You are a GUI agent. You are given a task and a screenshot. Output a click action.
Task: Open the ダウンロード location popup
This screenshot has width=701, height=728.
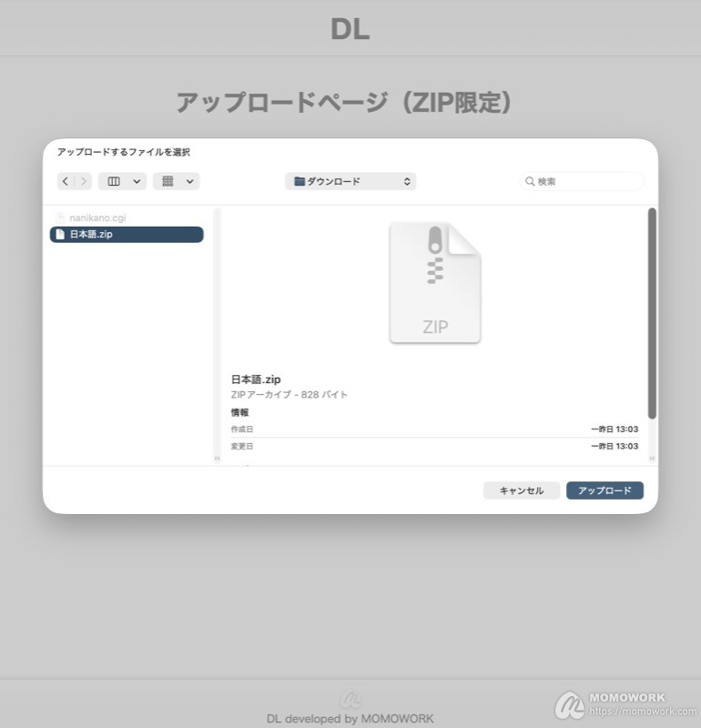click(x=350, y=181)
